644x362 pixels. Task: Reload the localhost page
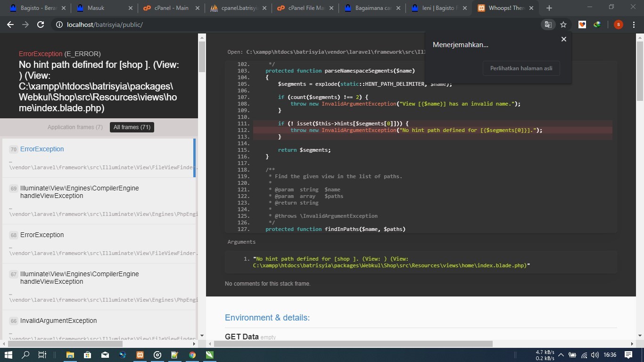[41, 25]
